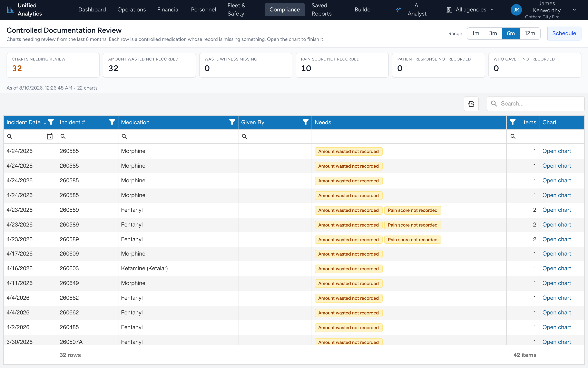Open the Medication column filter icon
588x368 pixels.
pos(232,122)
